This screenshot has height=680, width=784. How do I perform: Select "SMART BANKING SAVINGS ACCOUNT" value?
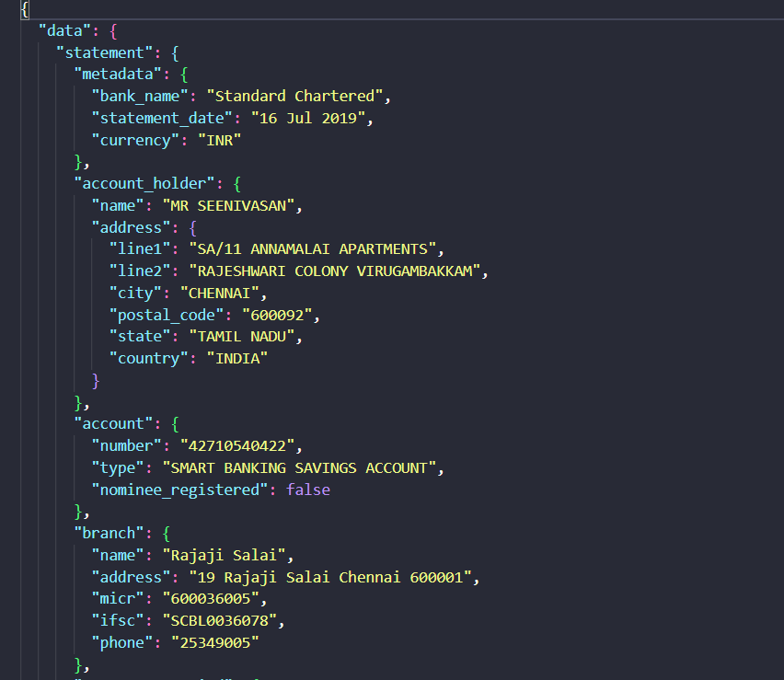299,468
